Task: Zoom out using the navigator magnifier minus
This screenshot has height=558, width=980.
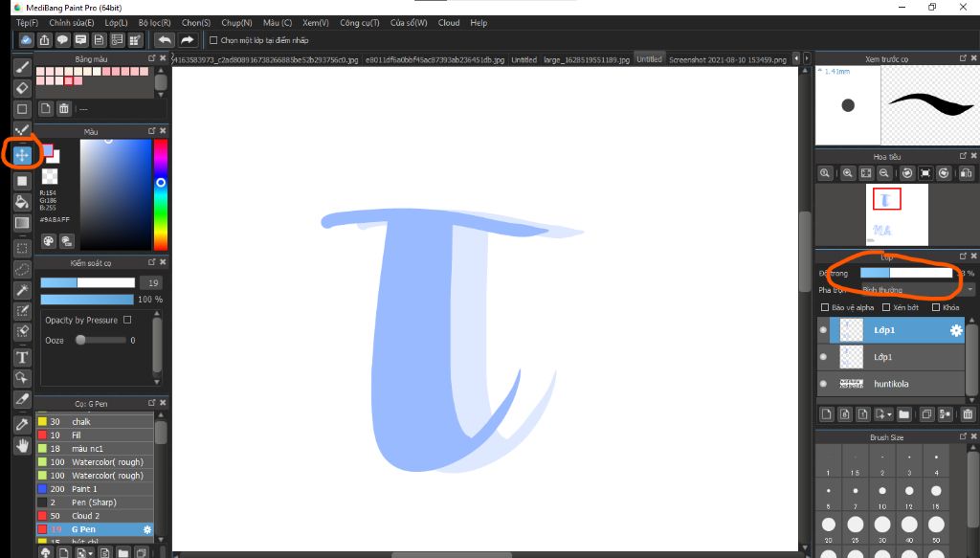Action: (883, 173)
